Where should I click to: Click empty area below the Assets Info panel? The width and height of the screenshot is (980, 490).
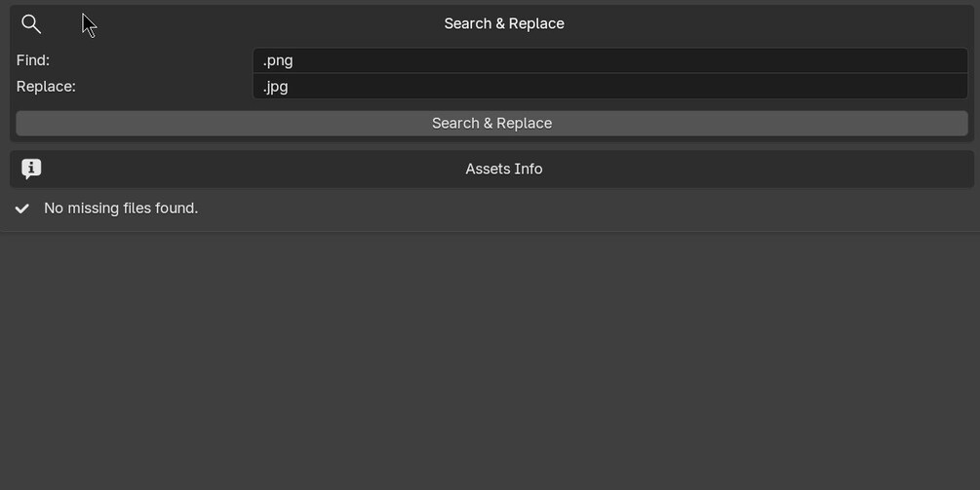pyautogui.click(x=490, y=360)
